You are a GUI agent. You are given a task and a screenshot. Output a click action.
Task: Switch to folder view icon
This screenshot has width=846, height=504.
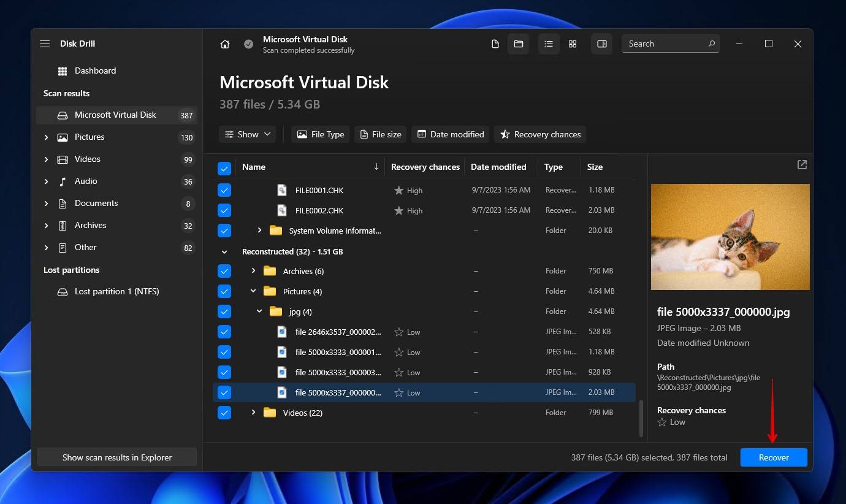(x=518, y=44)
